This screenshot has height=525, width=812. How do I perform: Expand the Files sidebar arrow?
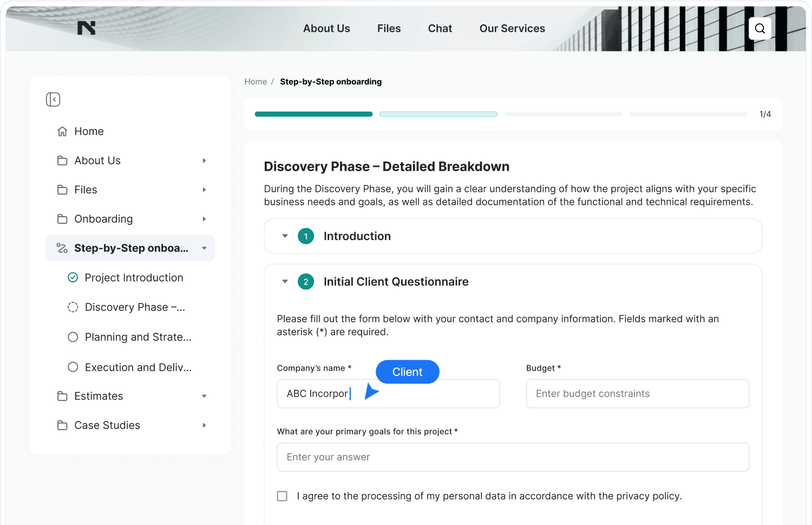click(x=204, y=190)
